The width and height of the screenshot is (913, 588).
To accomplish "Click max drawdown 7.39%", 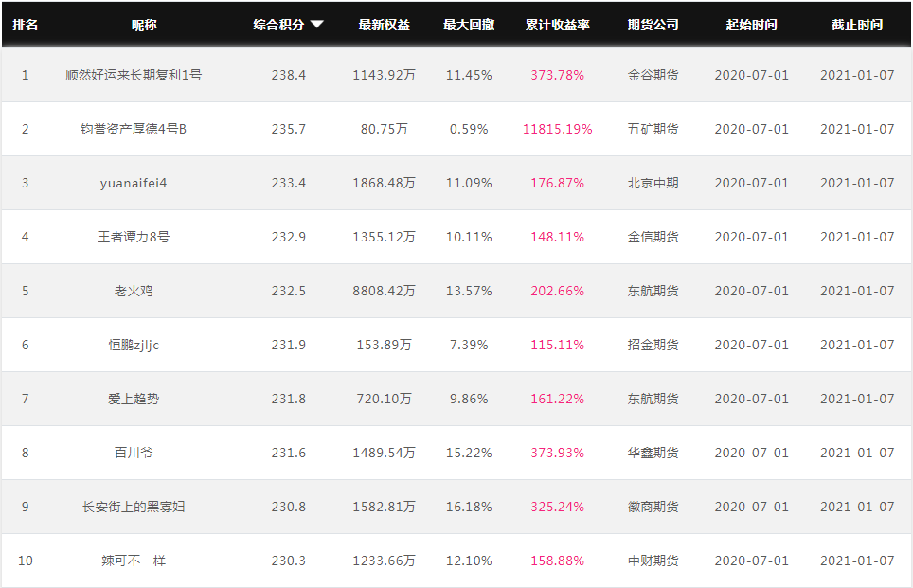I will (469, 345).
